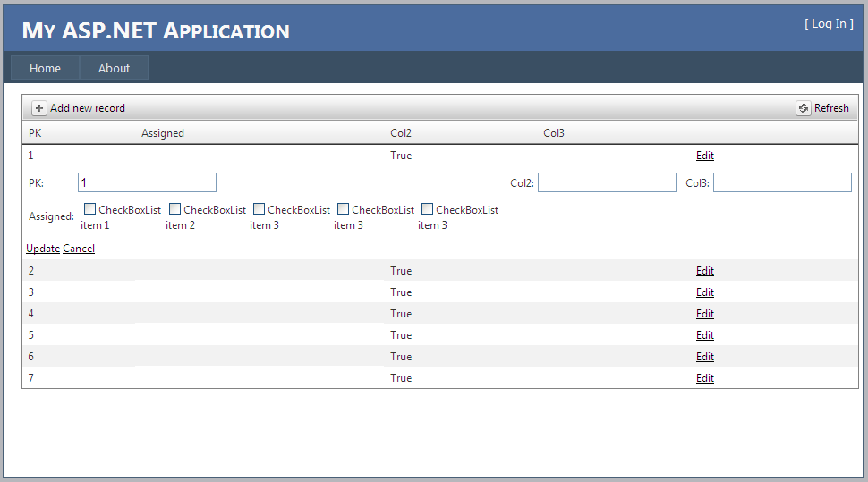Edit the row with PK 4

click(705, 314)
